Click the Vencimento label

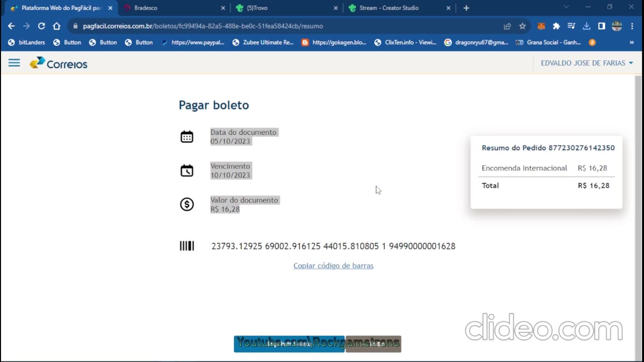pos(230,166)
